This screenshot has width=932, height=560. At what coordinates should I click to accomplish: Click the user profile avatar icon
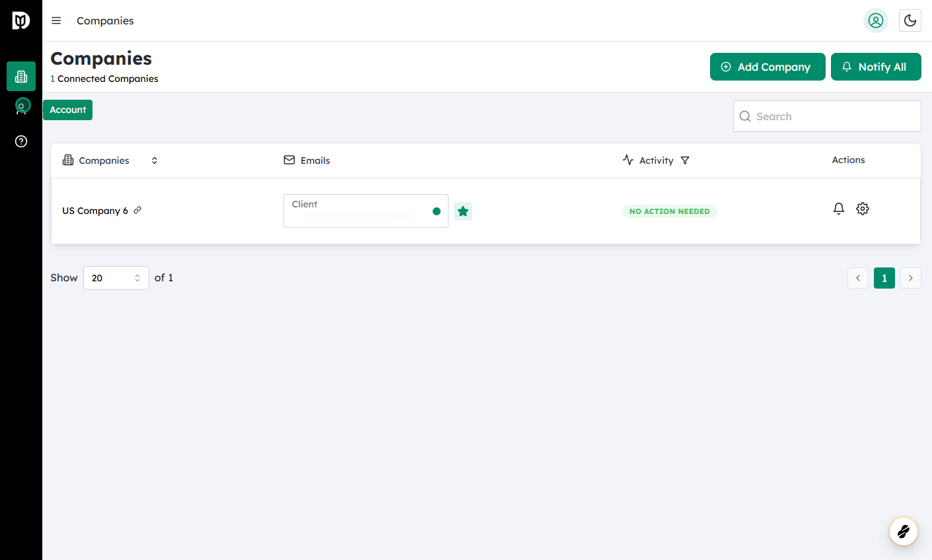pyautogui.click(x=875, y=21)
